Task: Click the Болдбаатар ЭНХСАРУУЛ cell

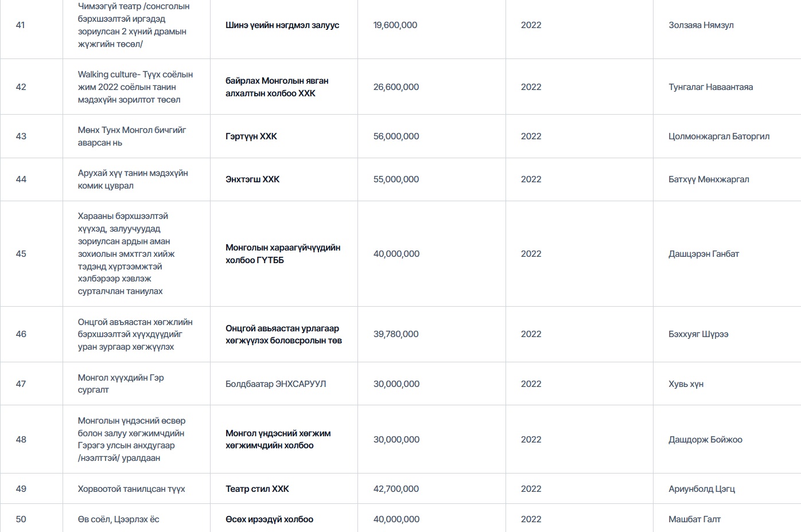Action: click(x=275, y=384)
